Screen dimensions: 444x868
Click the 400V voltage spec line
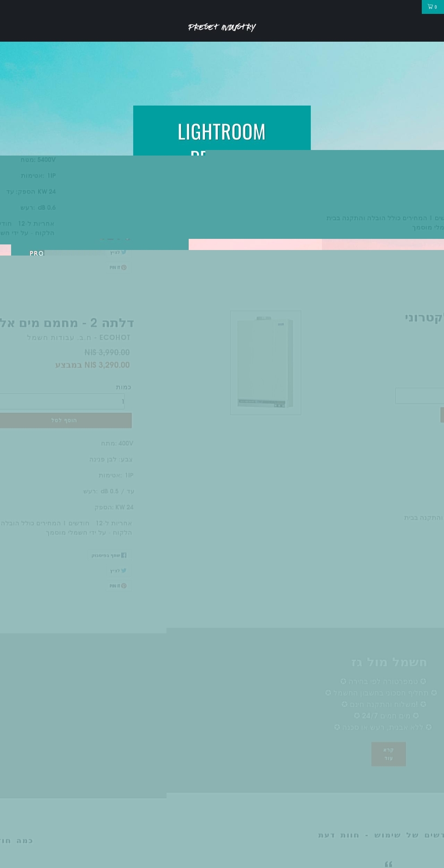pyautogui.click(x=117, y=443)
